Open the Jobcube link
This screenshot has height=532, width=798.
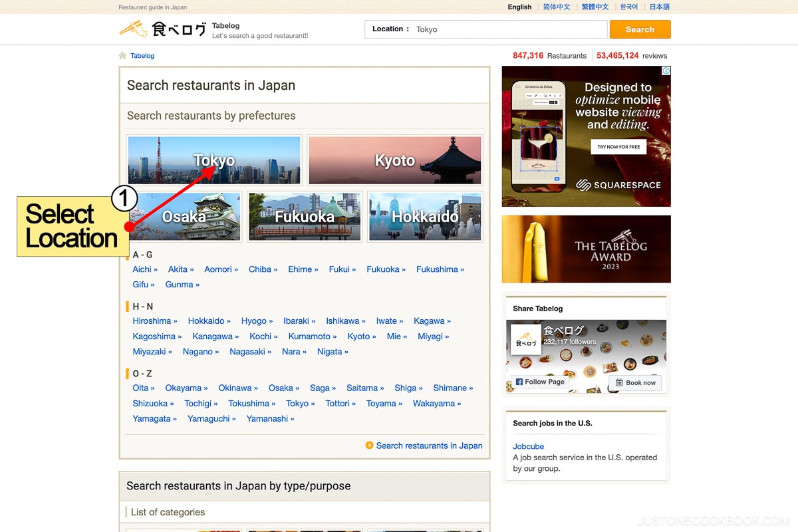tap(528, 446)
